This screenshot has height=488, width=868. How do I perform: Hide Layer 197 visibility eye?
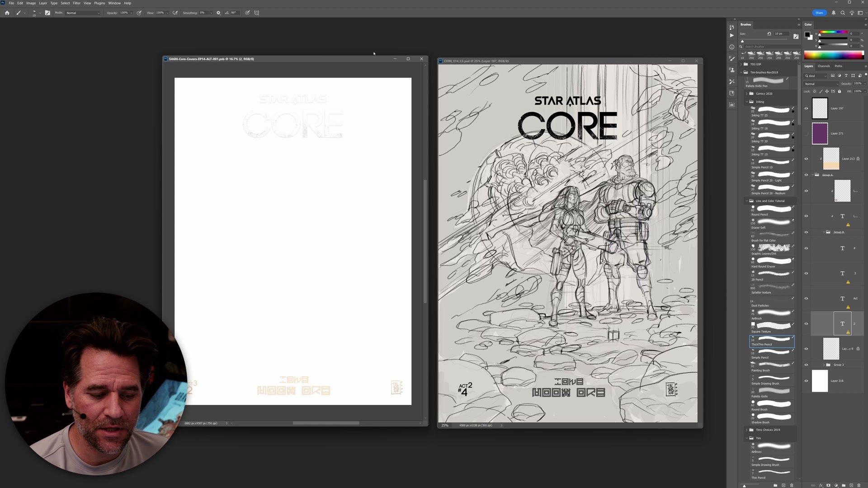coord(806,108)
